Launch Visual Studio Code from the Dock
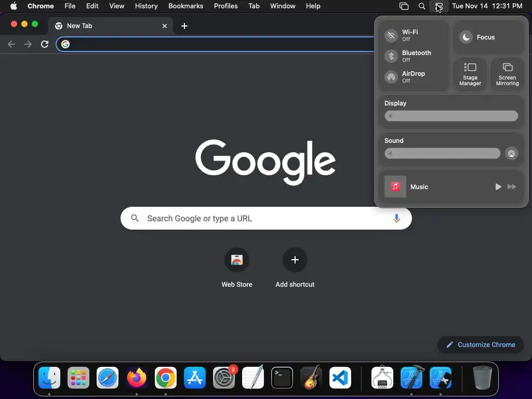The width and height of the screenshot is (532, 399). coord(340,378)
